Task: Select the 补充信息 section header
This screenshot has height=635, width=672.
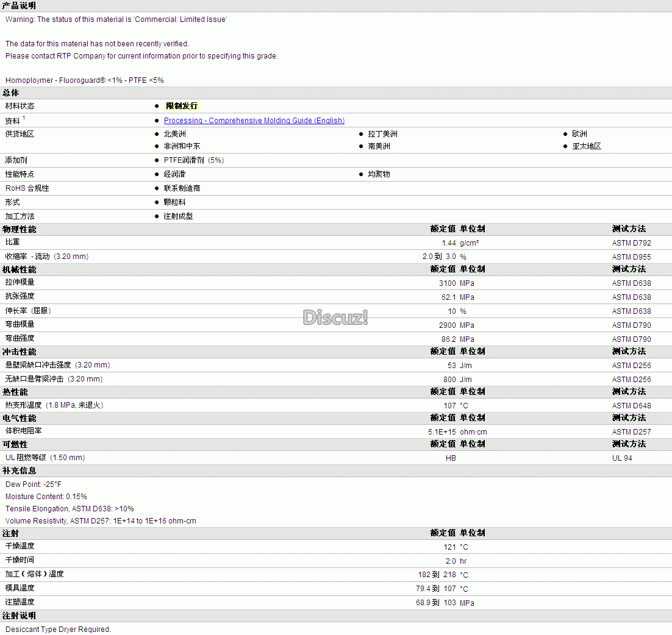Action: (x=19, y=471)
